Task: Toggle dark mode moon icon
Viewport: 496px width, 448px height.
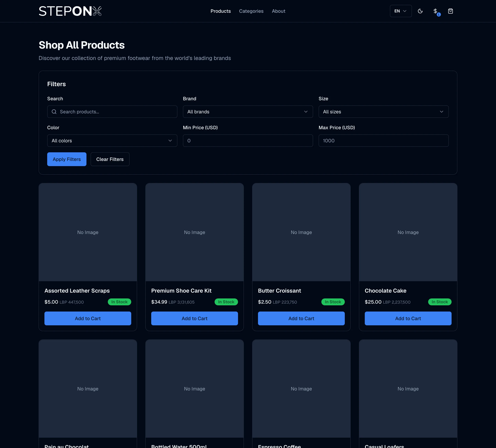Action: click(x=420, y=11)
